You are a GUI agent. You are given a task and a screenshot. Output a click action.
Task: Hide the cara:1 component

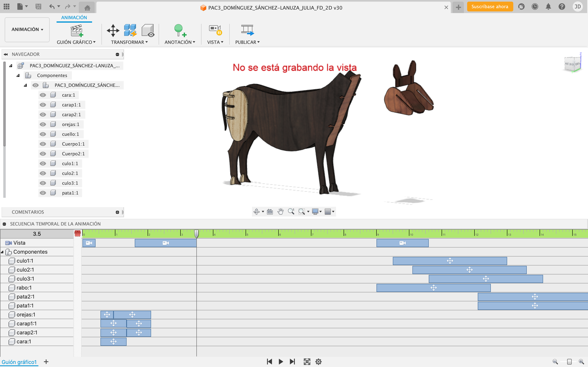point(43,95)
